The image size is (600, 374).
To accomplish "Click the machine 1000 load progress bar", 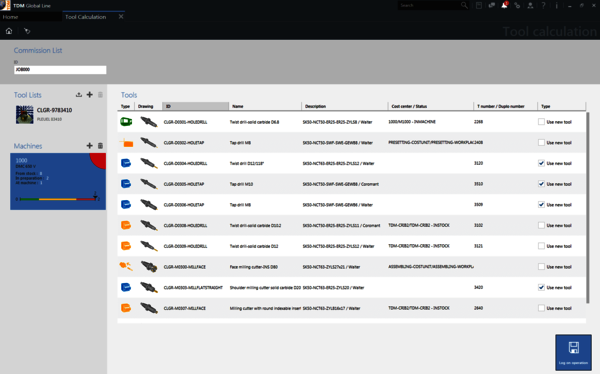I will point(58,199).
